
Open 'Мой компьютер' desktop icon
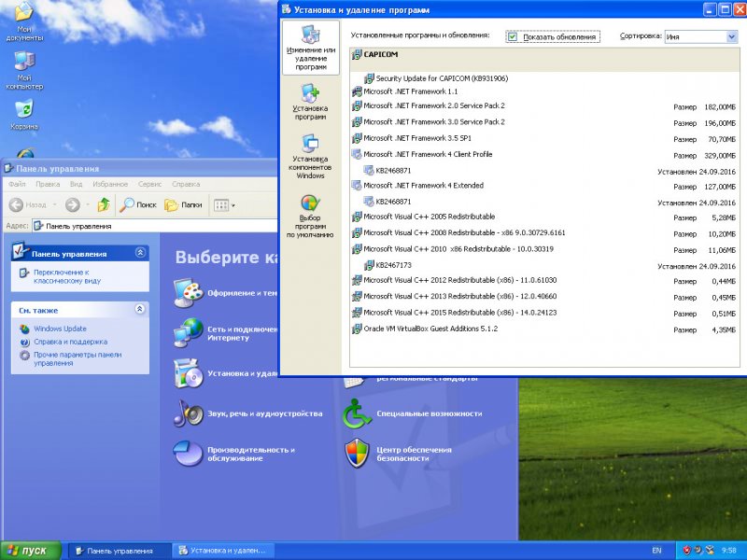pos(24,71)
